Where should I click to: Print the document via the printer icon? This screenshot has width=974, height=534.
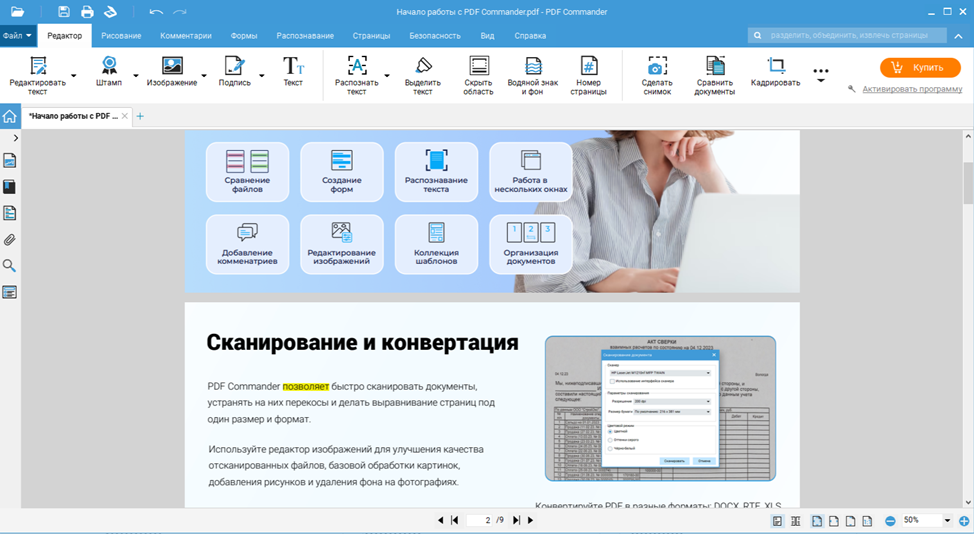click(x=87, y=11)
